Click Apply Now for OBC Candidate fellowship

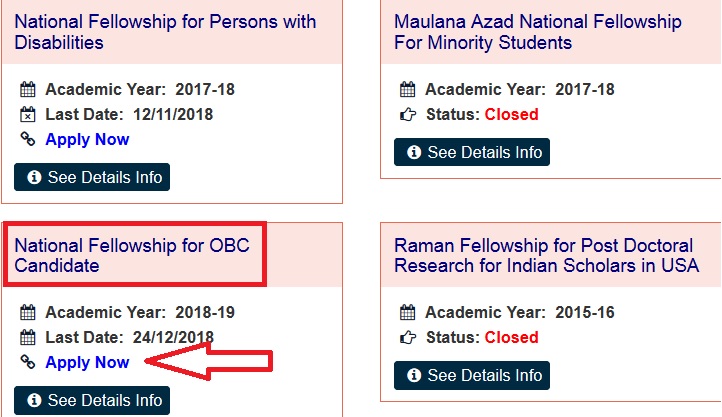click(x=87, y=363)
